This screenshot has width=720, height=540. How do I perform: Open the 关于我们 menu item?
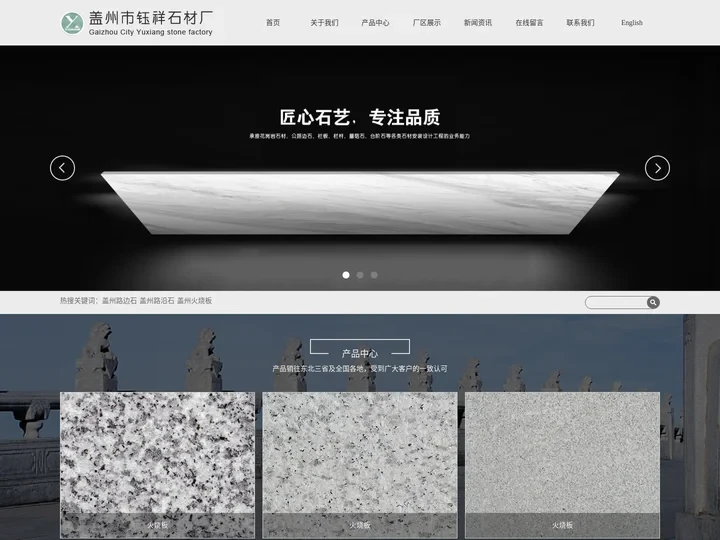pos(324,22)
